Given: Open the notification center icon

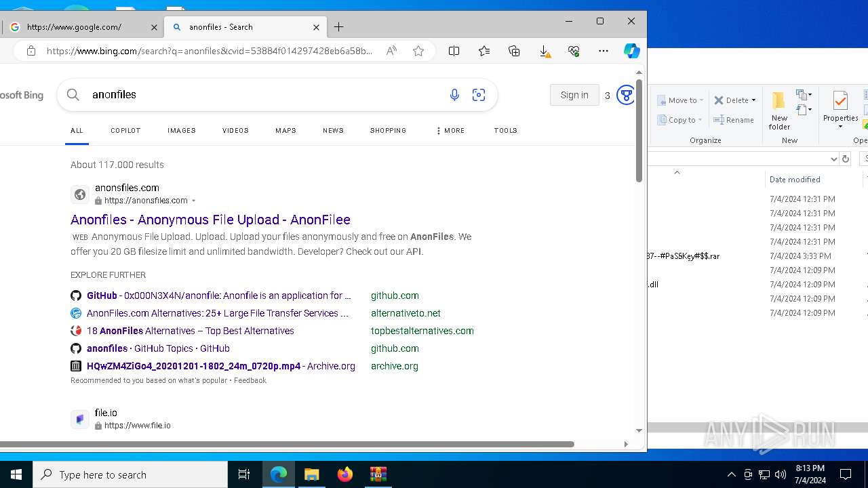Looking at the screenshot, I should [x=846, y=474].
